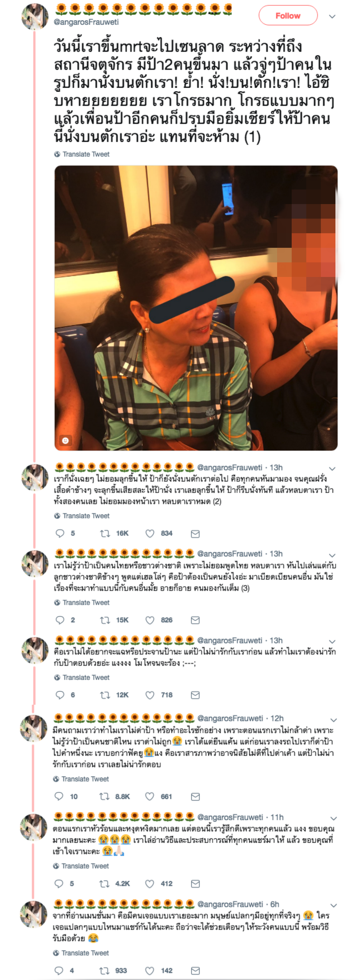Screen dimensions: 359x980
Task: Reply to the tweet with 6 replies
Action: [60, 695]
